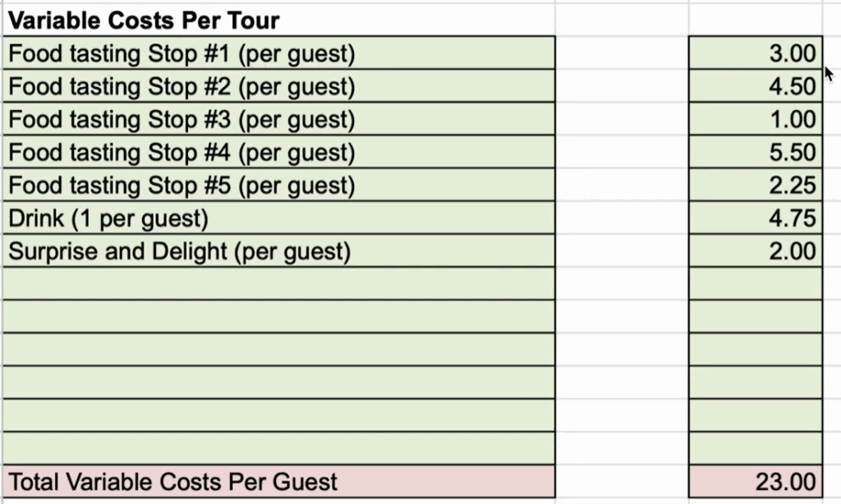Select the Food tasting Stop #4 label cell

click(x=278, y=152)
